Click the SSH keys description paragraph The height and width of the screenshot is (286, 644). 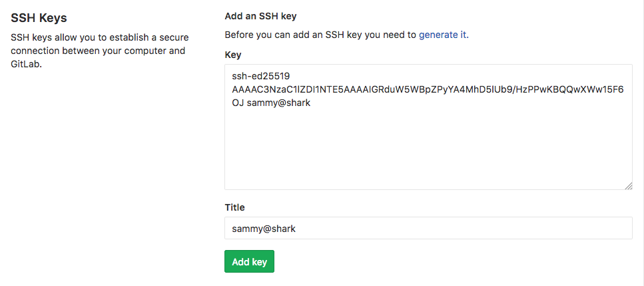pyautogui.click(x=98, y=51)
